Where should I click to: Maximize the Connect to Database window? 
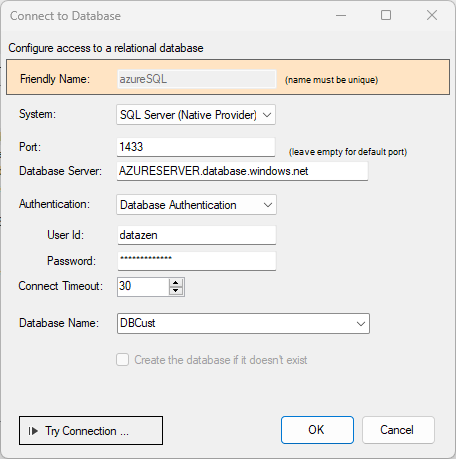(386, 15)
